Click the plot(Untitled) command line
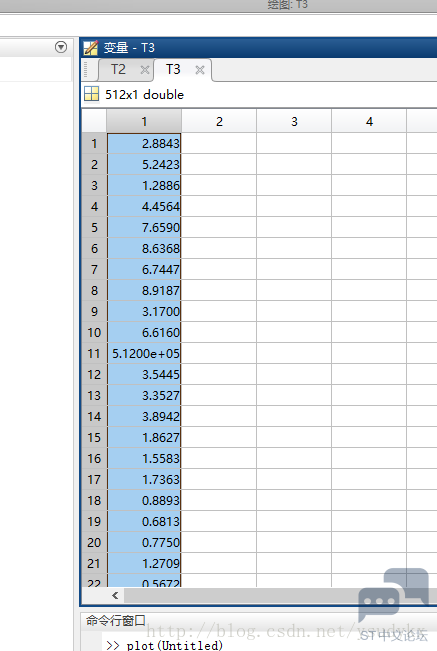The image size is (437, 651). click(174, 645)
